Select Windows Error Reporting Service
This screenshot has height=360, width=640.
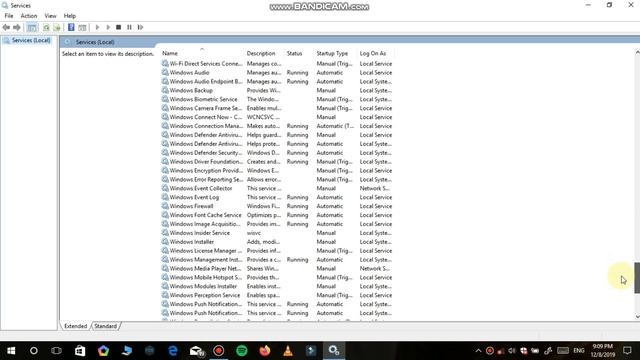277,180
